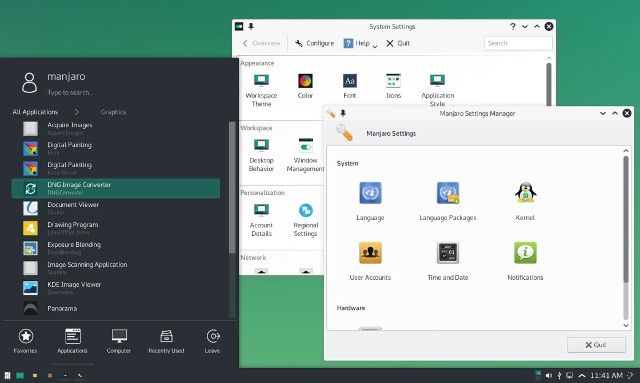Image resolution: width=640 pixels, height=383 pixels.
Task: Click All Applications breadcrumb
Action: (35, 112)
